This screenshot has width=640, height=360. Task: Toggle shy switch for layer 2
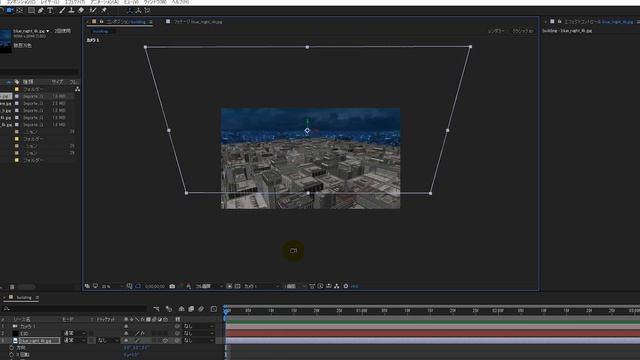[x=126, y=333]
